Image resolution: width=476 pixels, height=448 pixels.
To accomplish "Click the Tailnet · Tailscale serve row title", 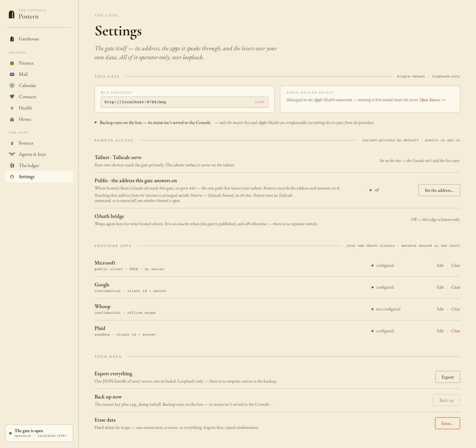I will [118, 157].
